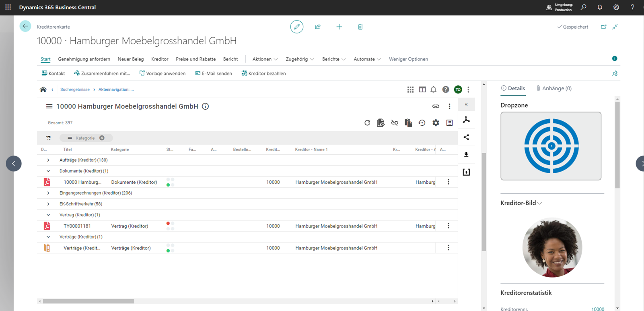
Task: Expand Eingangsrechnungen (Kreditor) group
Action: [48, 193]
